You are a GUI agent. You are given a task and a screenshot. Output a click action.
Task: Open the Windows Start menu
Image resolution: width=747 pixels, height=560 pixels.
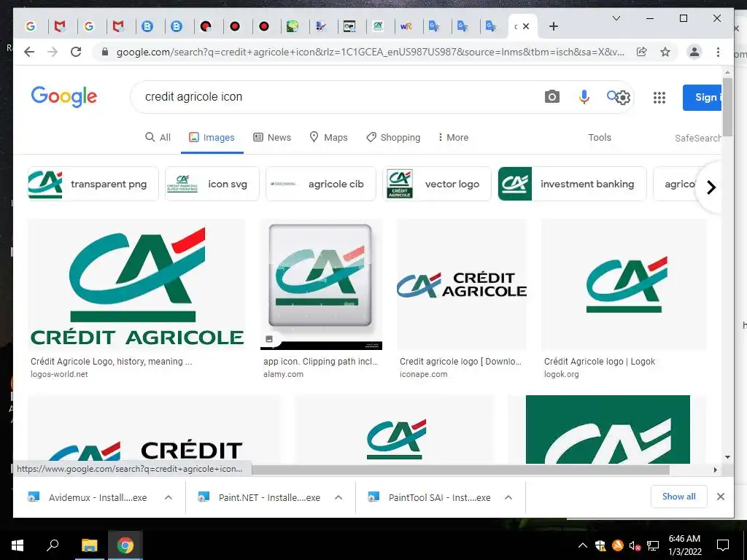click(x=18, y=545)
